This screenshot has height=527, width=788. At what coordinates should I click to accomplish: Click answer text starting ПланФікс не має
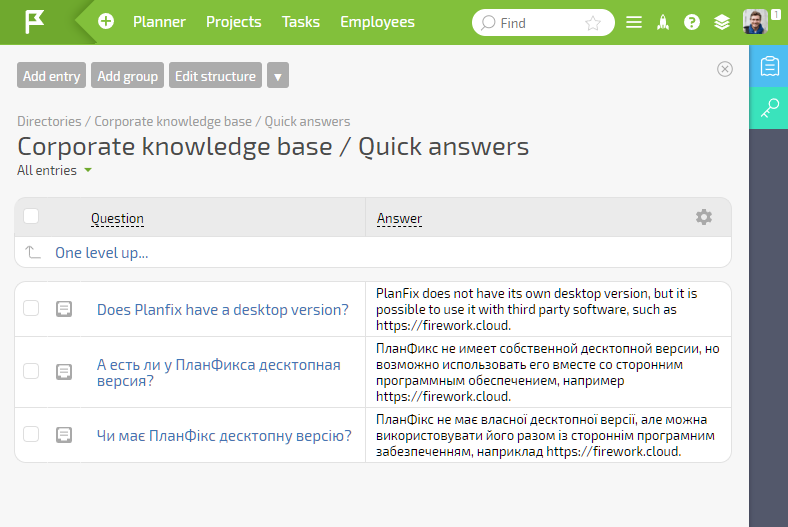545,436
